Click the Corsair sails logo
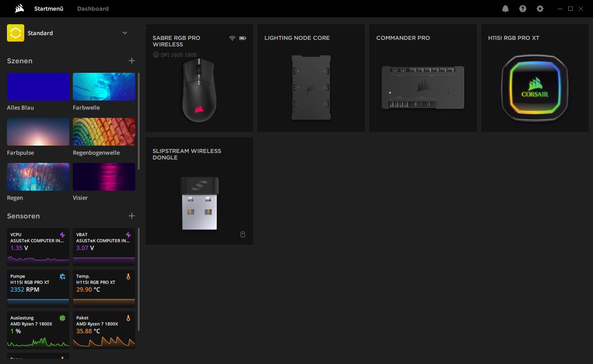The width and height of the screenshot is (593, 364). pyautogui.click(x=19, y=9)
